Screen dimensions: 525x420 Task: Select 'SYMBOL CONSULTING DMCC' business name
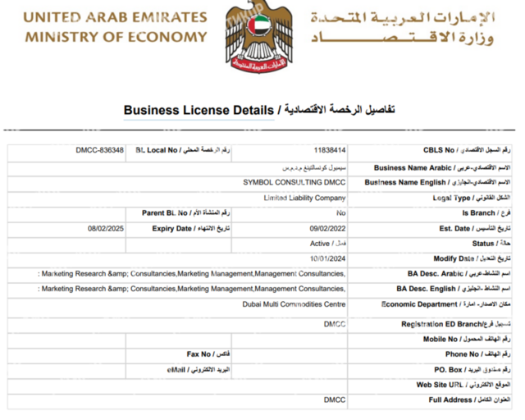click(x=294, y=183)
